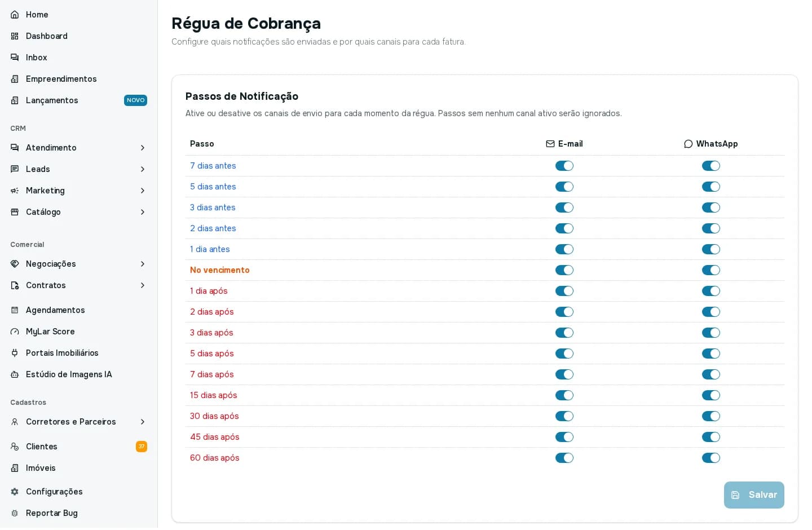Click the 5 dias antes step

click(x=213, y=187)
